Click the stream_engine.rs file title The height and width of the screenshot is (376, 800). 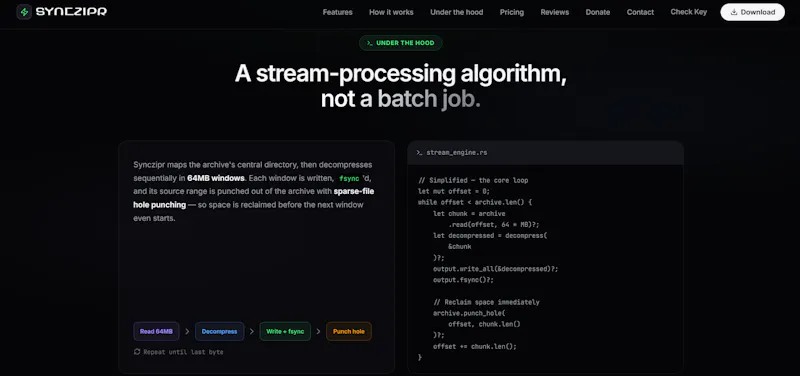click(457, 153)
